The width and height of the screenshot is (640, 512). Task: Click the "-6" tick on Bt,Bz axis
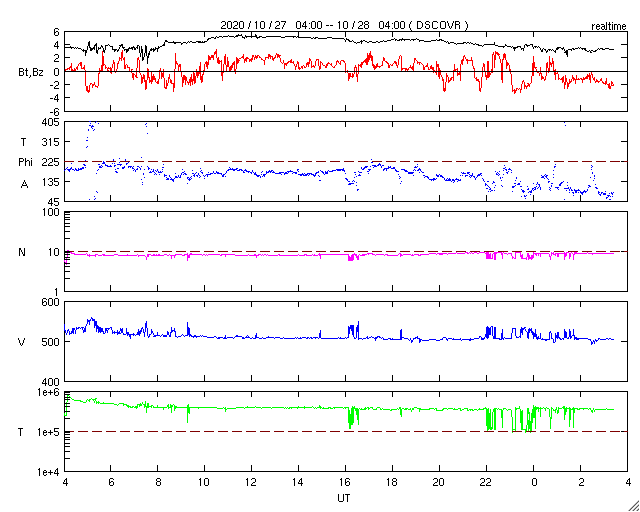[54, 111]
